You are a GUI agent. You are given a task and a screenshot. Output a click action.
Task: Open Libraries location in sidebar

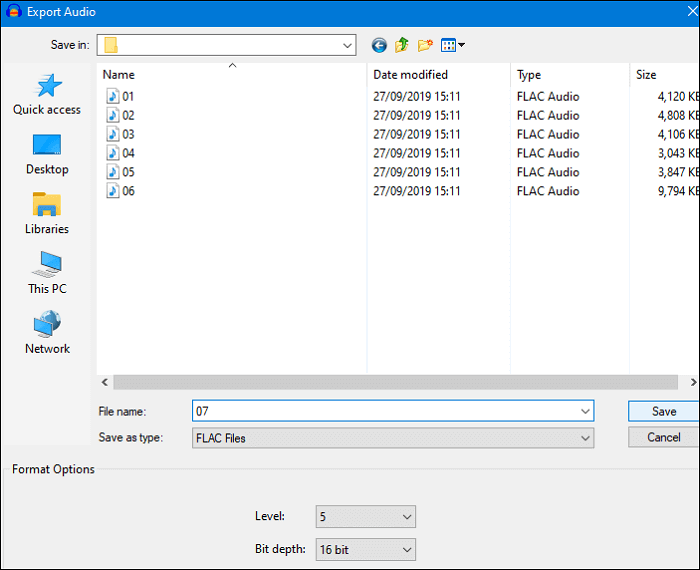pos(47,214)
